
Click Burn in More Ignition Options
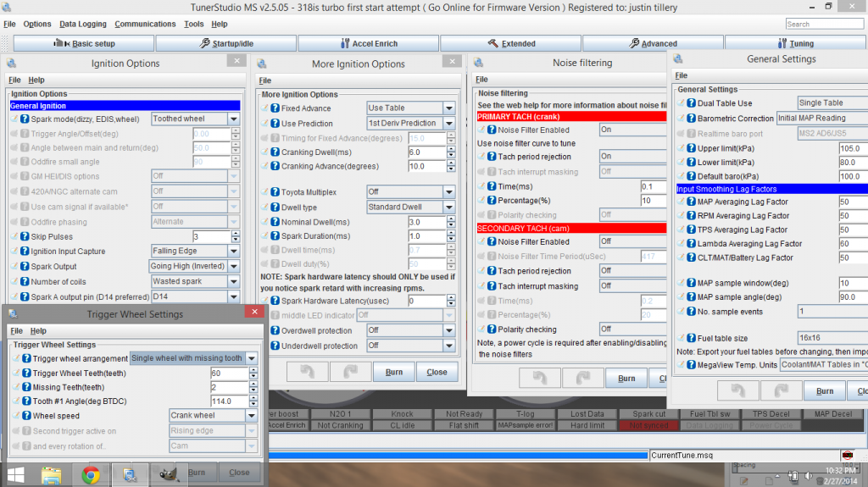(394, 372)
